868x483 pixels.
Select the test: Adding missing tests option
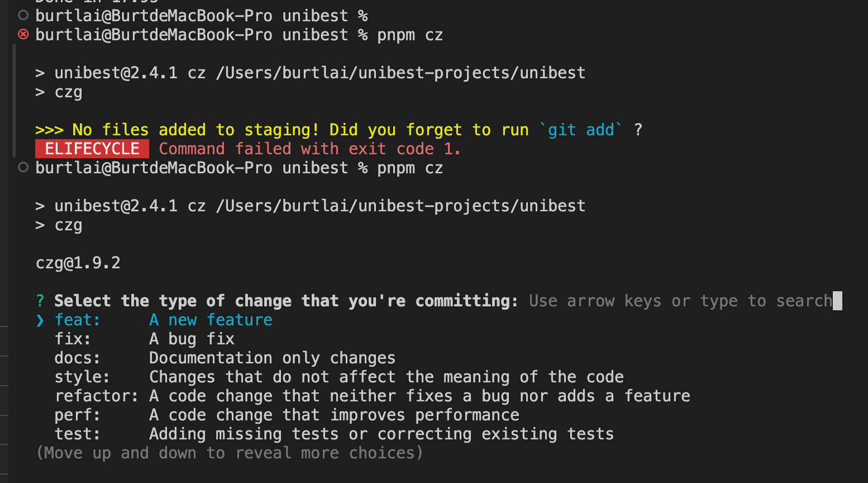pyautogui.click(x=334, y=434)
